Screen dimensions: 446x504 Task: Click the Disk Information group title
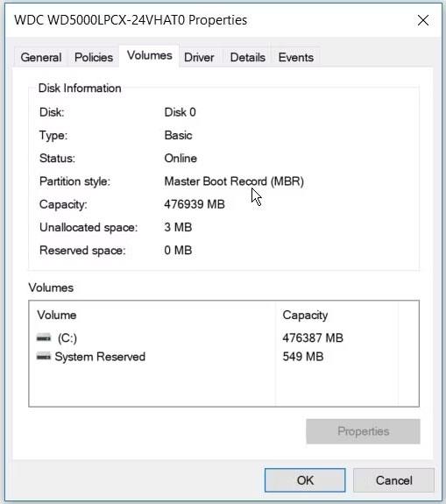tap(80, 88)
